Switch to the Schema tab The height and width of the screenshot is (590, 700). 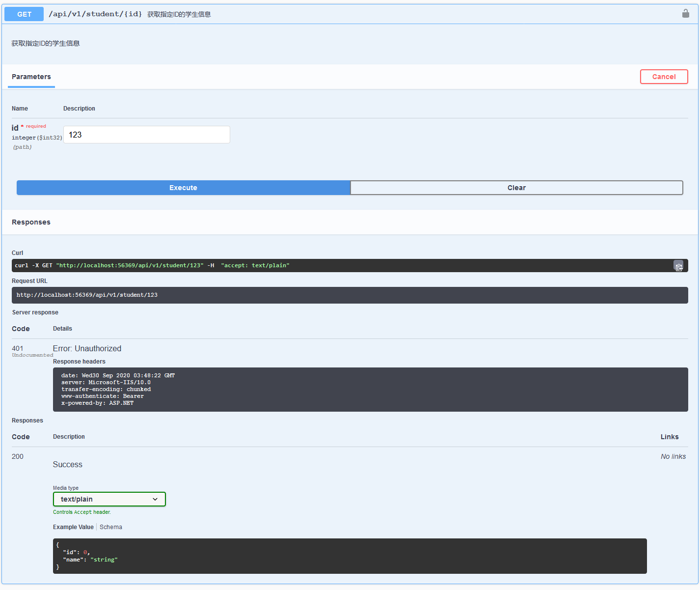coord(111,527)
